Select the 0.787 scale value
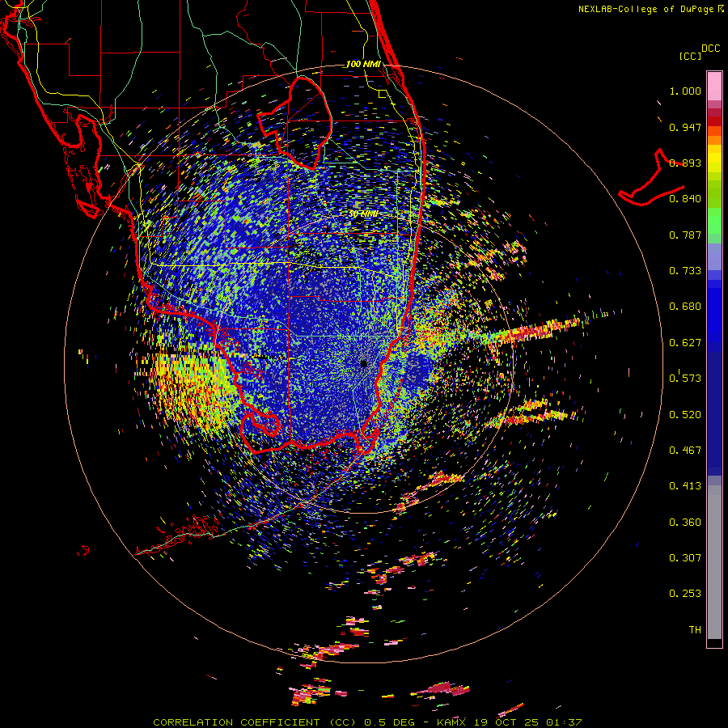The height and width of the screenshot is (728, 728). coord(685,235)
